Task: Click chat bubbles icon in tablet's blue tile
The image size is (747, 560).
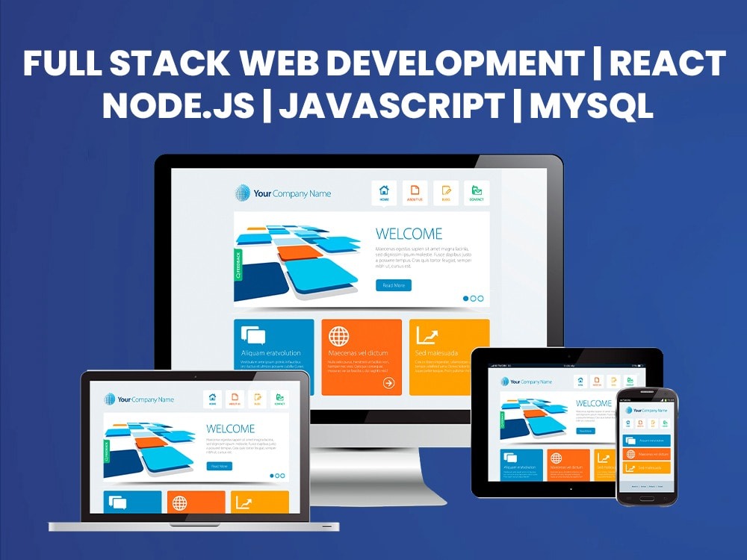Action: (x=510, y=458)
